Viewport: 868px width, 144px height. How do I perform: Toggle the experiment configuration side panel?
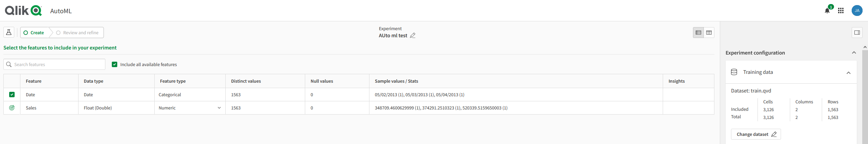pos(857,33)
